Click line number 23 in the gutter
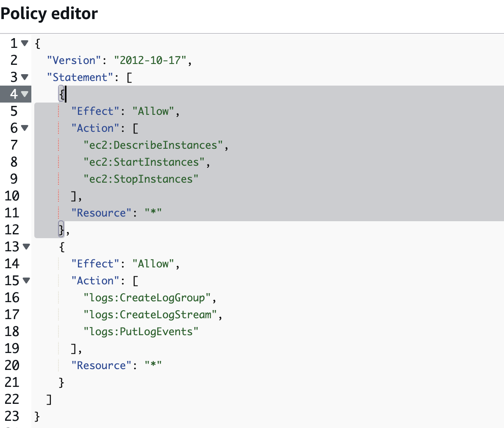Viewport: 504px width, 428px height. [x=12, y=417]
